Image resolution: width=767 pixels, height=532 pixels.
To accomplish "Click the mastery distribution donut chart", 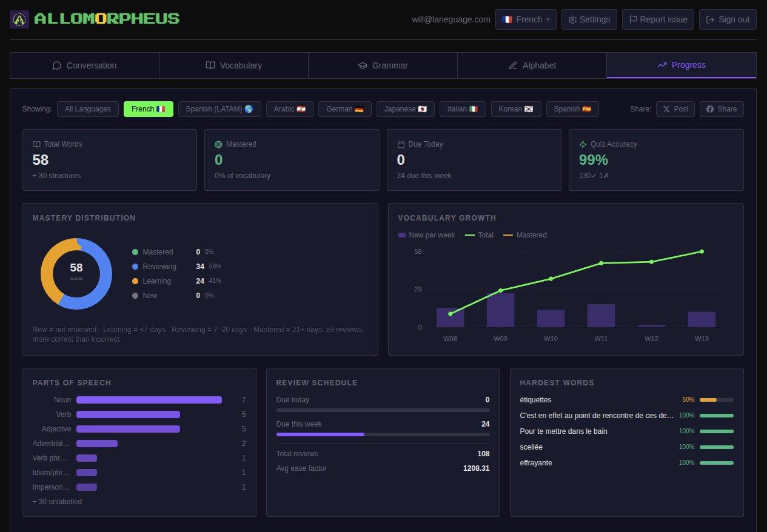I will pos(76,274).
